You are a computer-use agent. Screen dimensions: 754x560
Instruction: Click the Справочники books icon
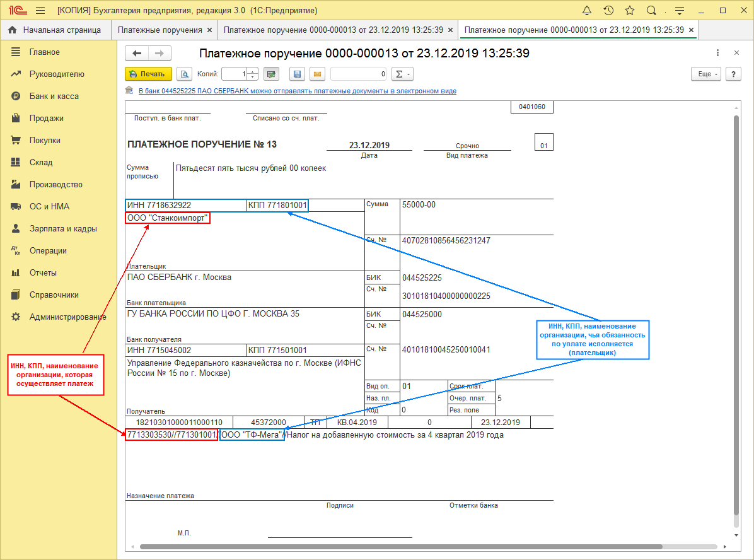pyautogui.click(x=16, y=295)
